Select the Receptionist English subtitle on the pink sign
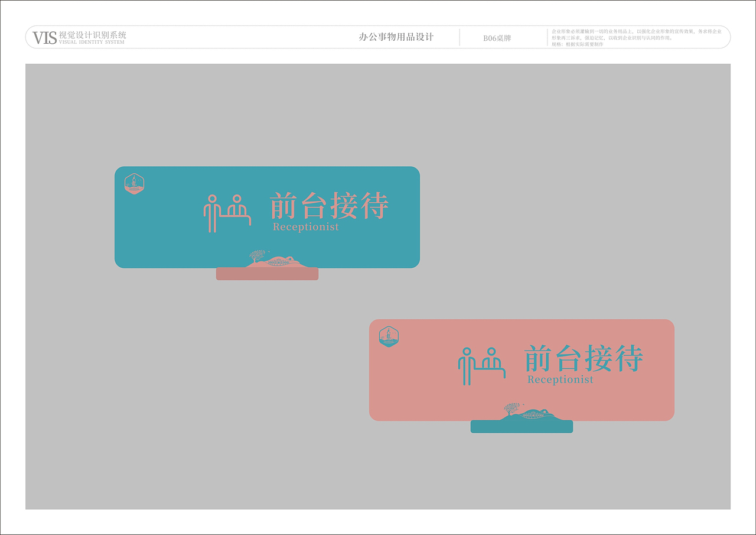This screenshot has width=756, height=535. coord(559,379)
